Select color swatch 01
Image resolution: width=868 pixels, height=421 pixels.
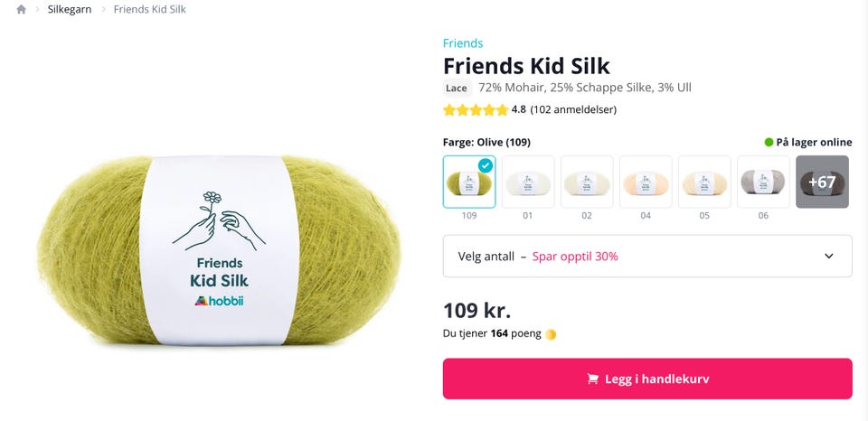(528, 182)
